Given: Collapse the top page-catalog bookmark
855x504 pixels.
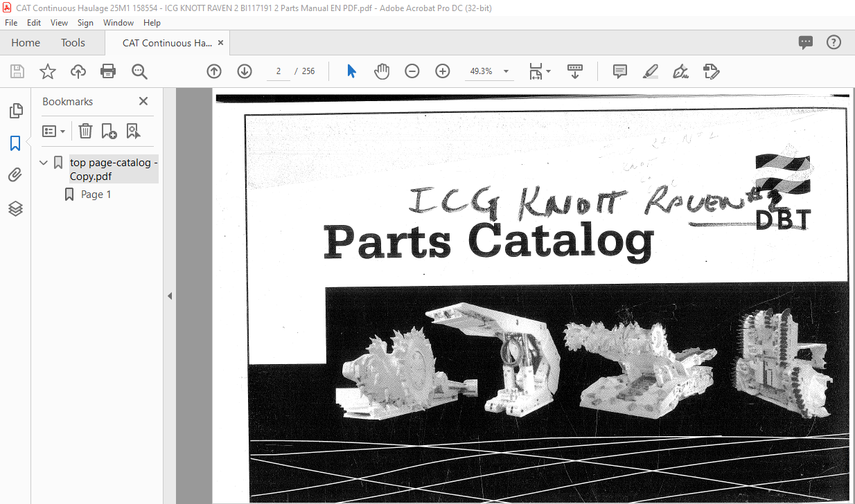Looking at the screenshot, I should 44,163.
